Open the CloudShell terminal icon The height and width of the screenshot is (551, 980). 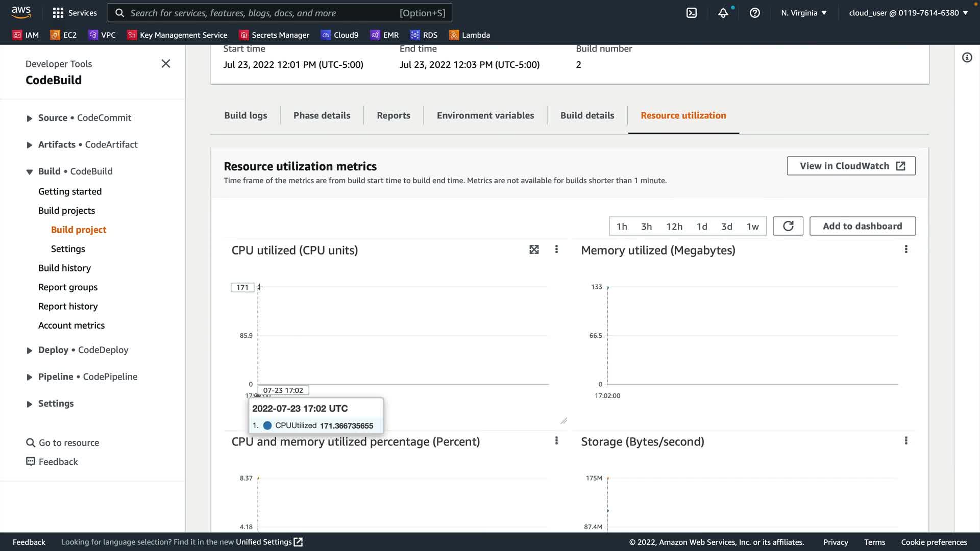692,13
